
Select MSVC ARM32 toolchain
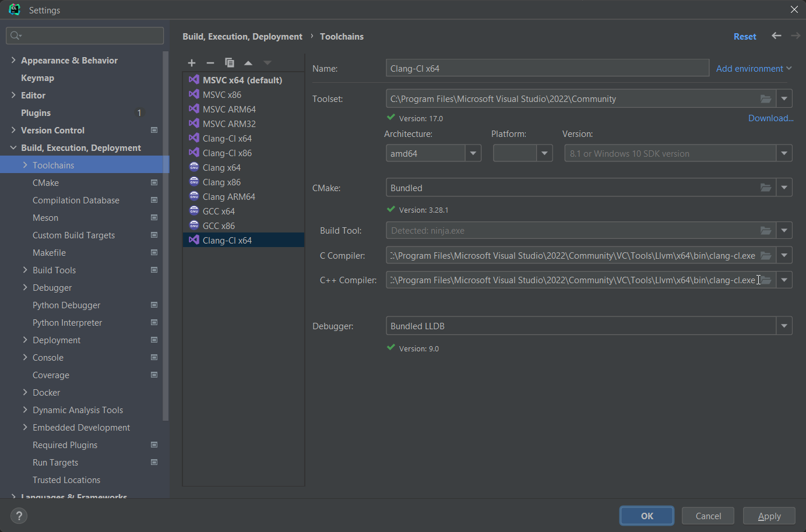[x=244, y=124]
